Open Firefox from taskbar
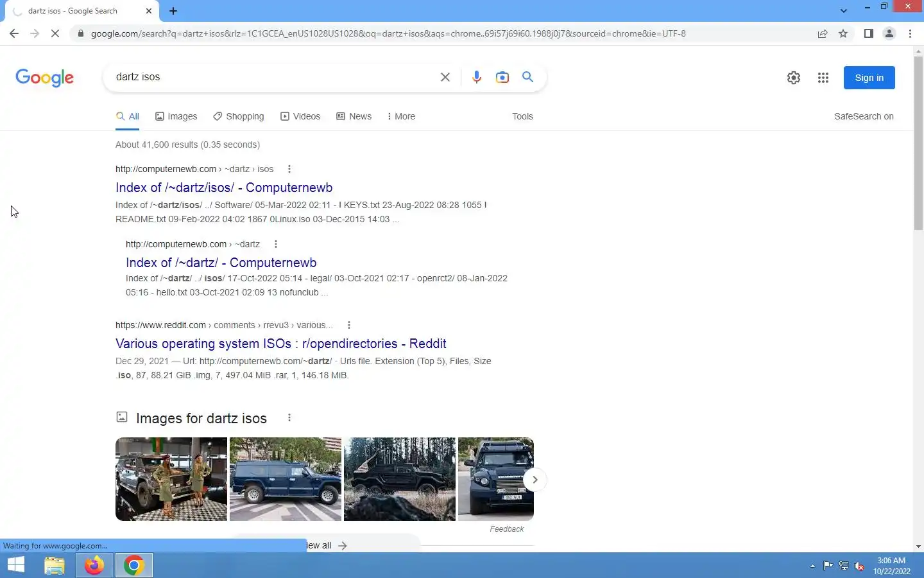 [94, 565]
